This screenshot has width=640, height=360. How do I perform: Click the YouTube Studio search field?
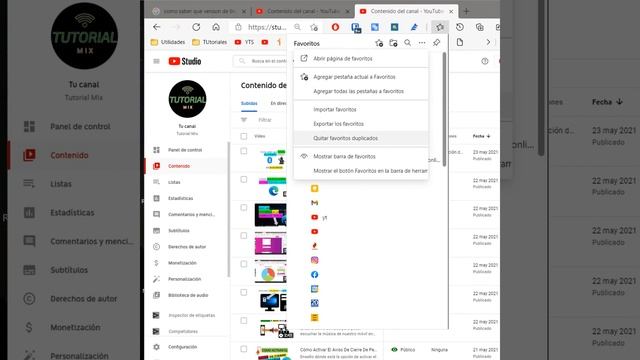tap(261, 61)
